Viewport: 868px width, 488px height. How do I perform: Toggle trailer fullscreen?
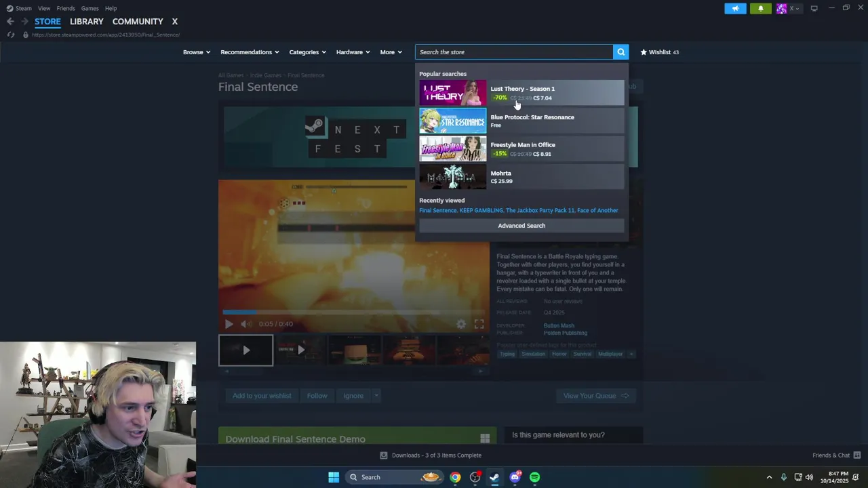[x=479, y=324]
